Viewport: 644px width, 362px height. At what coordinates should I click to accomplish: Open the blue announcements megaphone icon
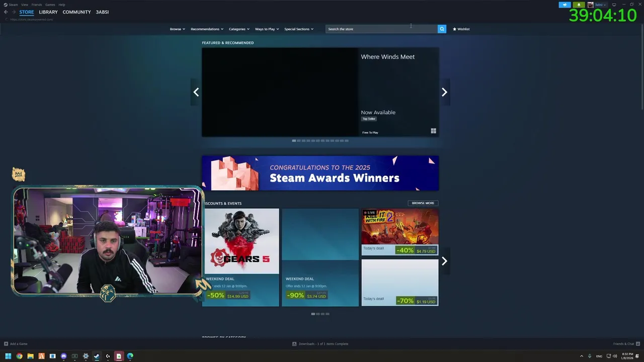click(565, 5)
